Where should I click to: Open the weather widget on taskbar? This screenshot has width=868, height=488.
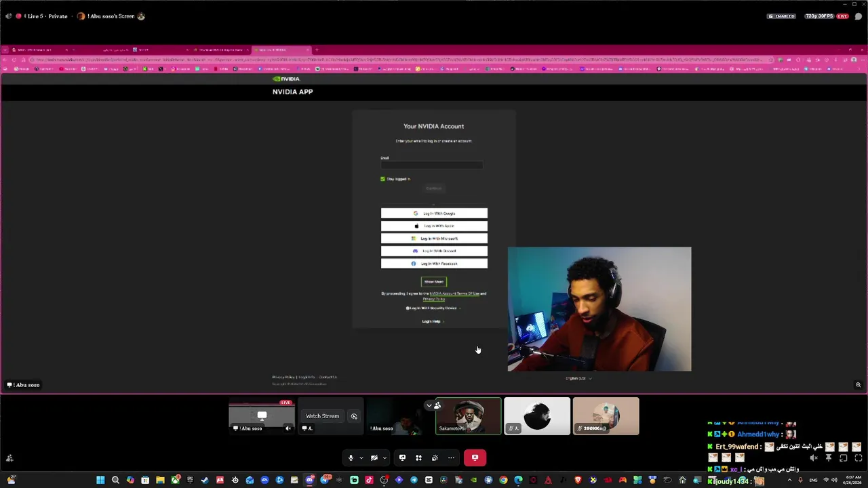tap(12, 479)
